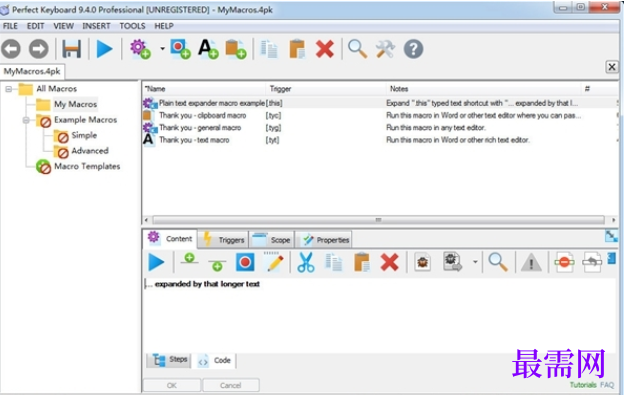
Task: Switch to the Scope tab
Action: tap(272, 240)
